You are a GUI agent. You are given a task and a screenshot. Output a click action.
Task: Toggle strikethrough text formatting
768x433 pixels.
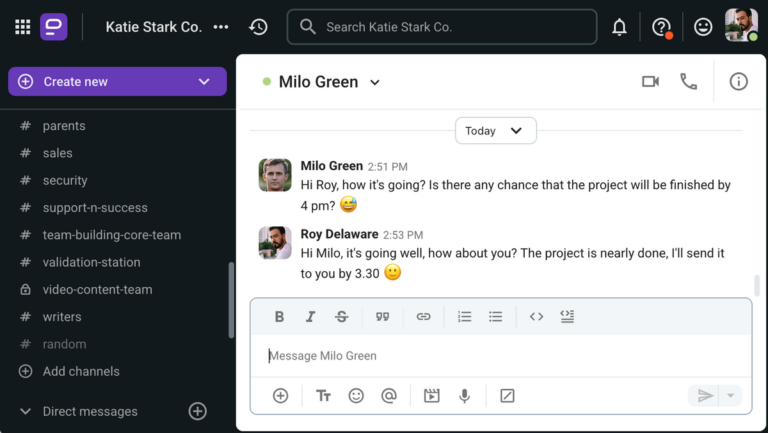[x=341, y=317]
